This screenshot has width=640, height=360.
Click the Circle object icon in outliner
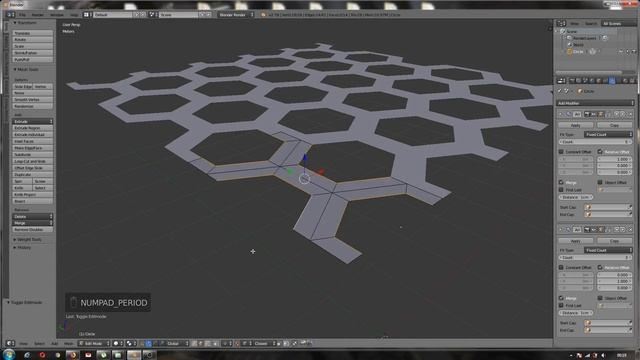click(x=570, y=52)
